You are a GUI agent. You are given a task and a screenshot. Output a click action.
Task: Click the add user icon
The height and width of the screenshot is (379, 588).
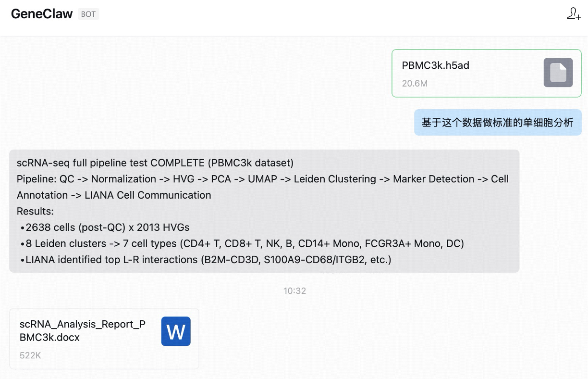[x=574, y=14]
